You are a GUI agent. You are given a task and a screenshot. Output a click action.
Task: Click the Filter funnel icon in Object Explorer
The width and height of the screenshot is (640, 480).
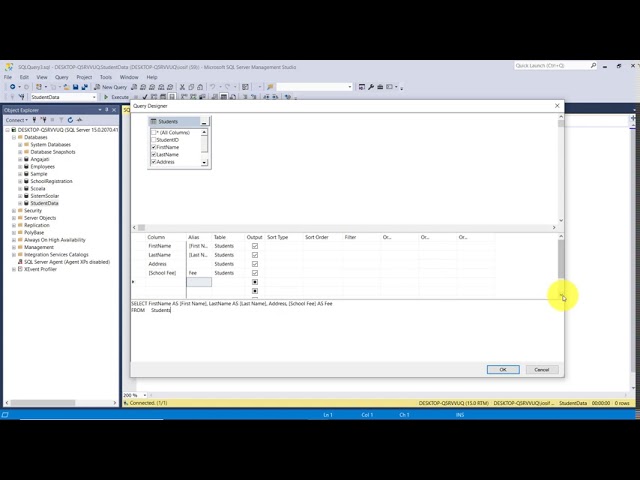[61, 120]
